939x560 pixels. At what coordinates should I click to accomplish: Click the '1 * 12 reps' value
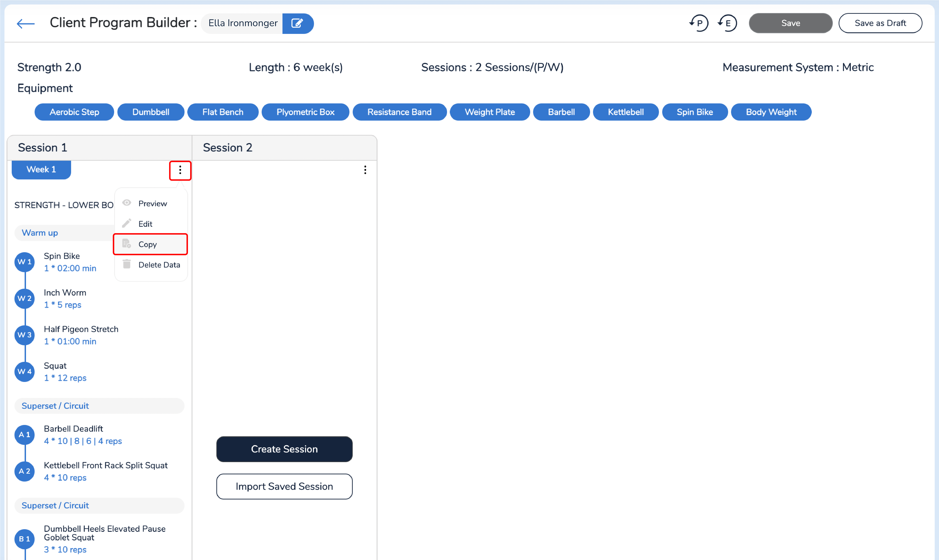65,378
